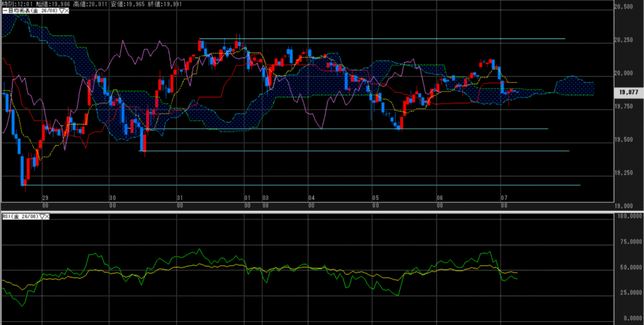The width and height of the screenshot is (644, 325).
Task: Click the current price tag 19,877
Action: click(630, 91)
